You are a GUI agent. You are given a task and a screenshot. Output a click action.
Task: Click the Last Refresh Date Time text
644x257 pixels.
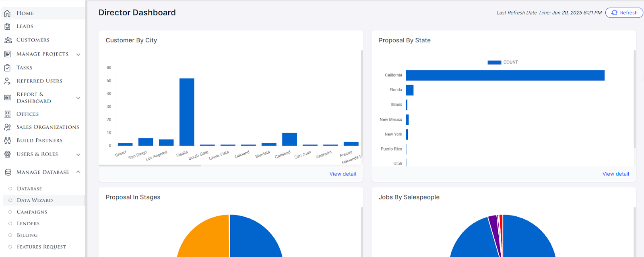[549, 13]
